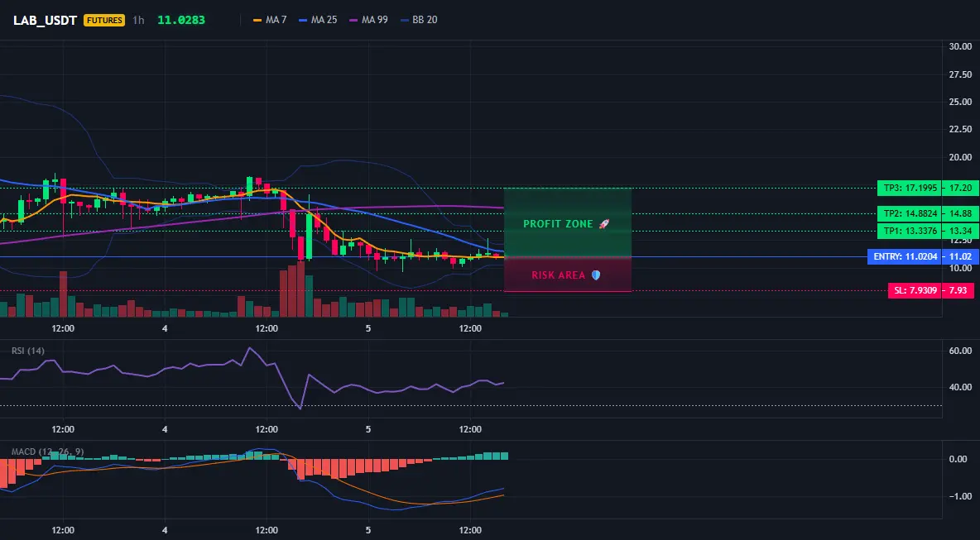Click the 13.34 price tag on axis
This screenshot has height=540, width=980.
pyautogui.click(x=961, y=232)
